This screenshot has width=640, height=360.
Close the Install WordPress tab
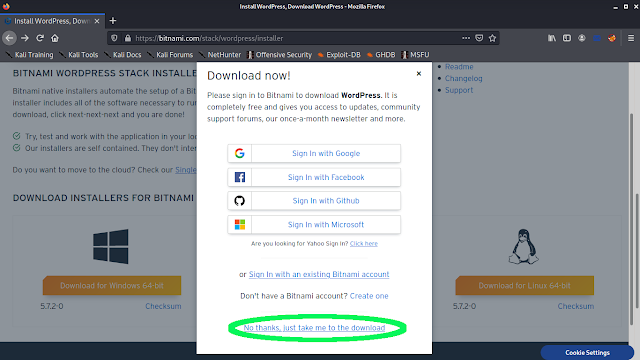[97, 21]
